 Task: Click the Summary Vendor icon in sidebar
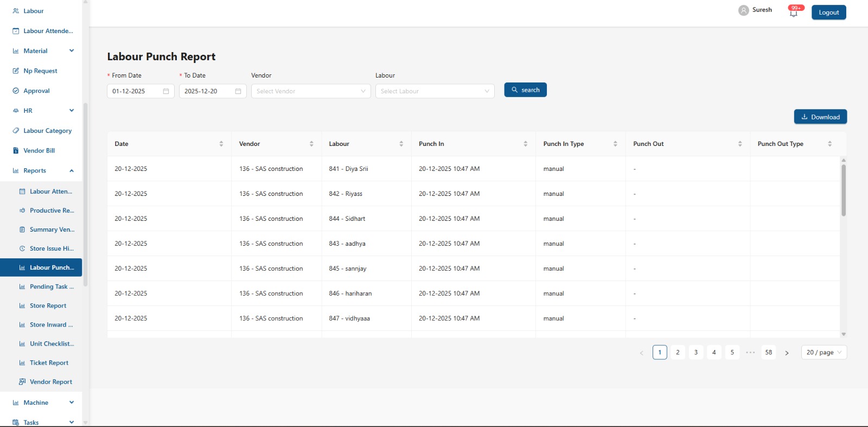[x=22, y=230]
